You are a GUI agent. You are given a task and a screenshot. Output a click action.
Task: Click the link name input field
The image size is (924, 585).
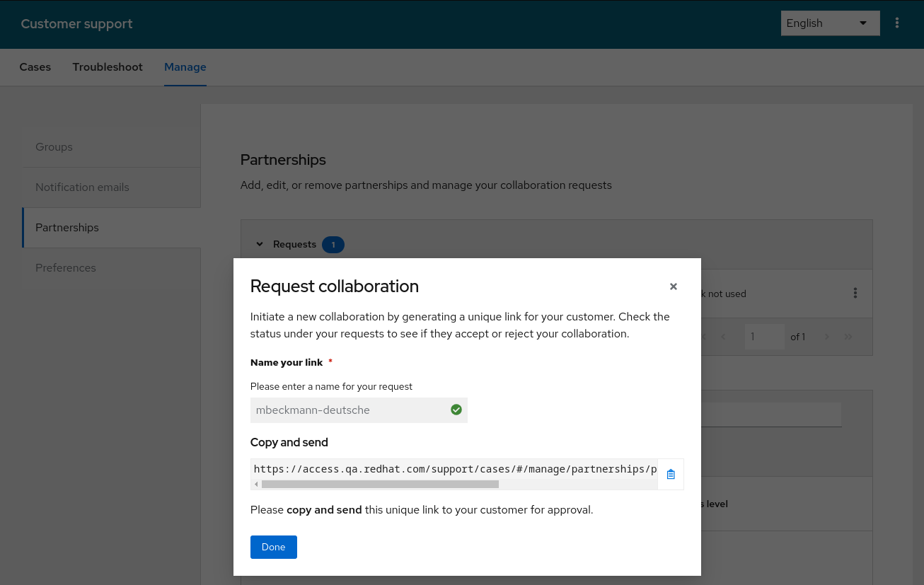tap(359, 410)
